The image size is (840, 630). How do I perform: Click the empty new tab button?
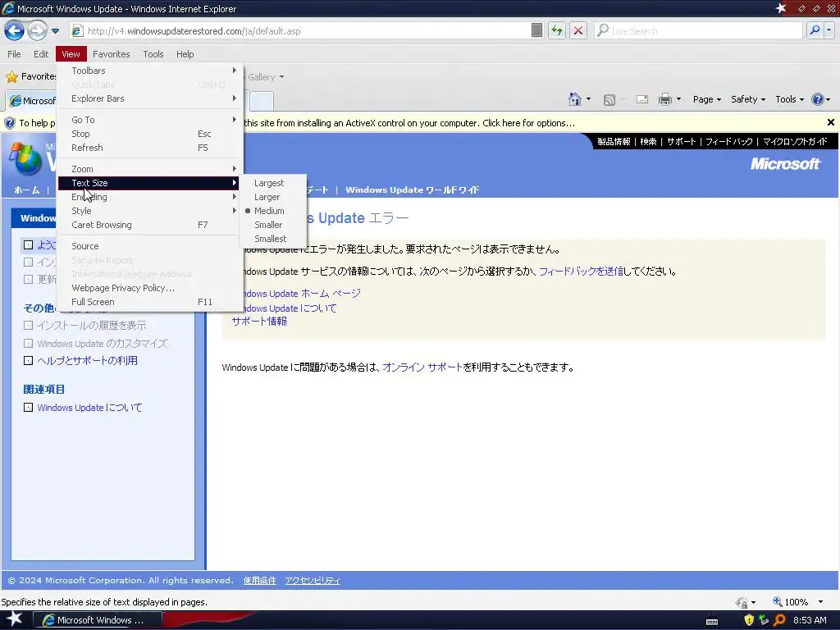(x=262, y=101)
